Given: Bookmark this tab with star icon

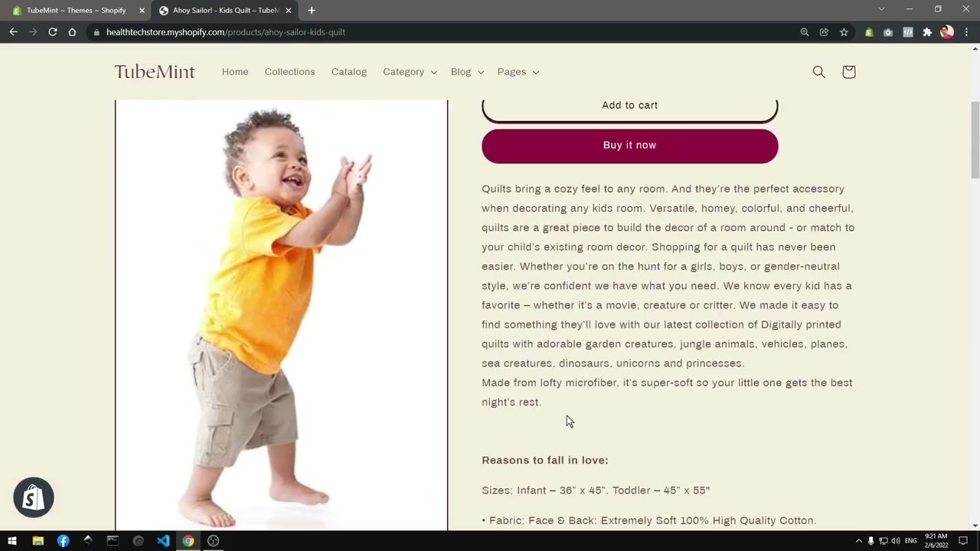Looking at the screenshot, I should 844,32.
